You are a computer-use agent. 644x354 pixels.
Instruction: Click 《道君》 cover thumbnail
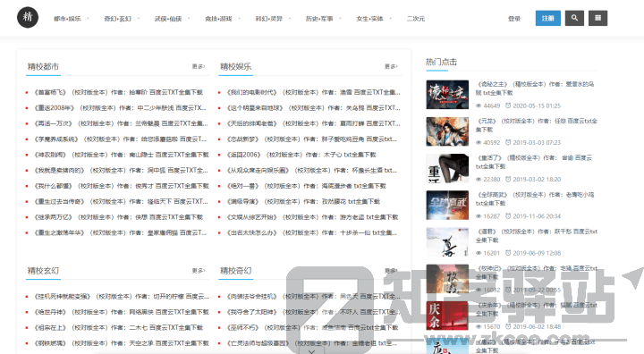(x=447, y=242)
